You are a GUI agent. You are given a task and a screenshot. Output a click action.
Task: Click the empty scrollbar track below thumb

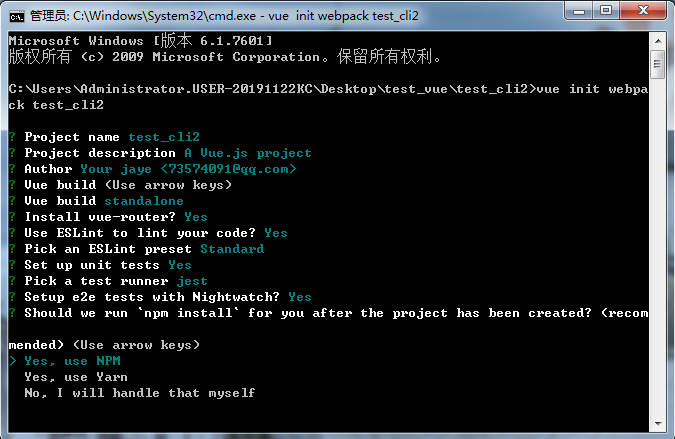(658, 247)
